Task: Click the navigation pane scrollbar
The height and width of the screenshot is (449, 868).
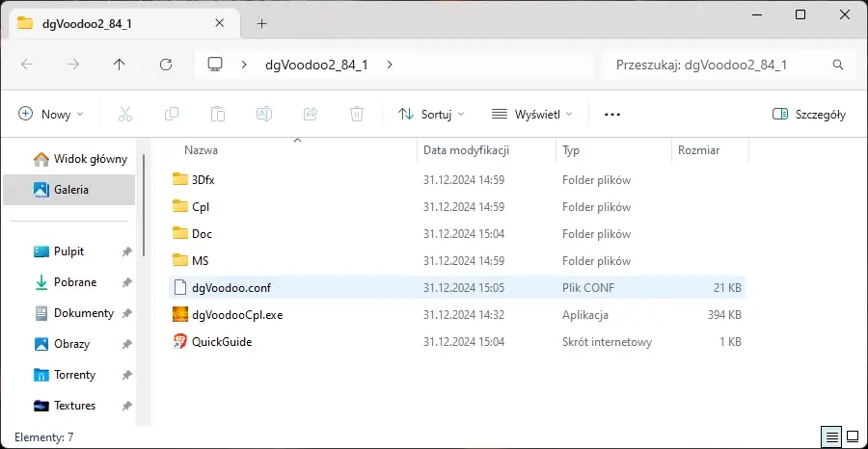Action: [145, 204]
